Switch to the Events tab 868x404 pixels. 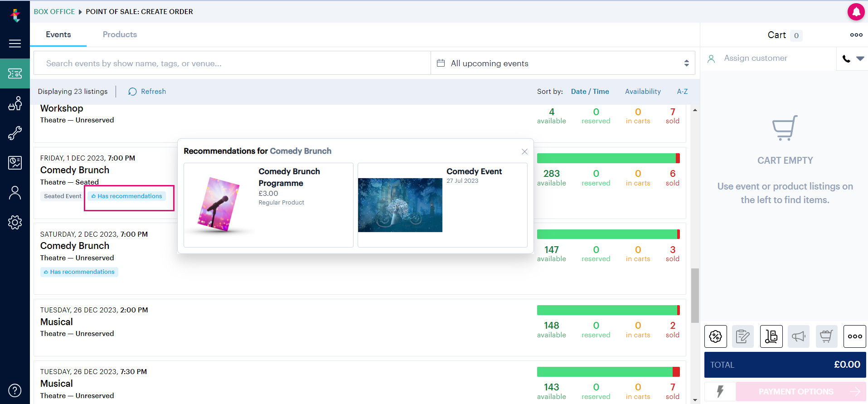coord(58,34)
